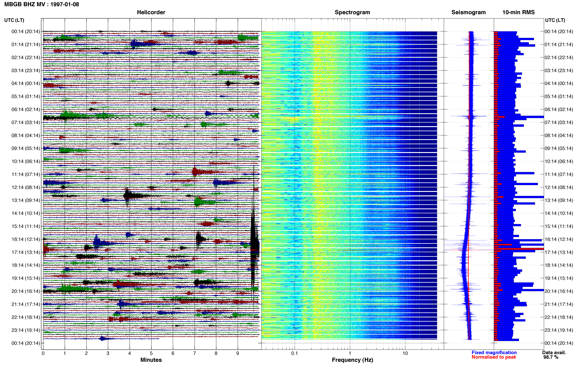Click the left time label 15:14 (11:14)

point(26,226)
